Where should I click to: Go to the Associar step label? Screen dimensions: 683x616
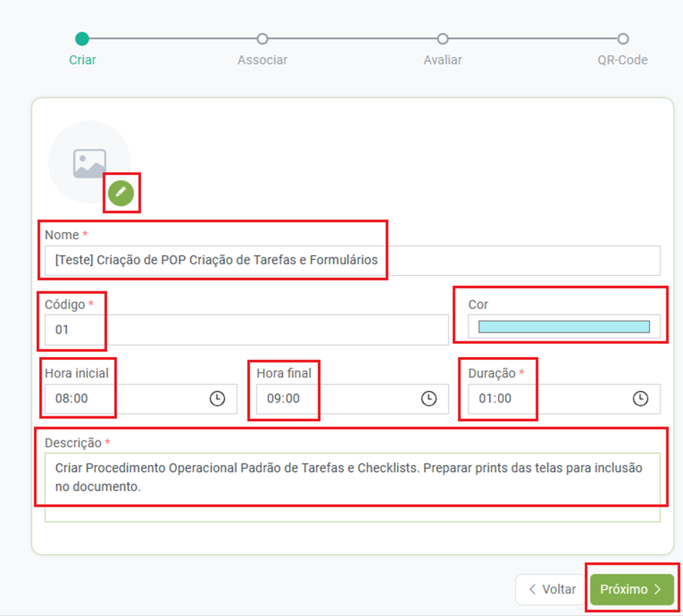(x=262, y=60)
